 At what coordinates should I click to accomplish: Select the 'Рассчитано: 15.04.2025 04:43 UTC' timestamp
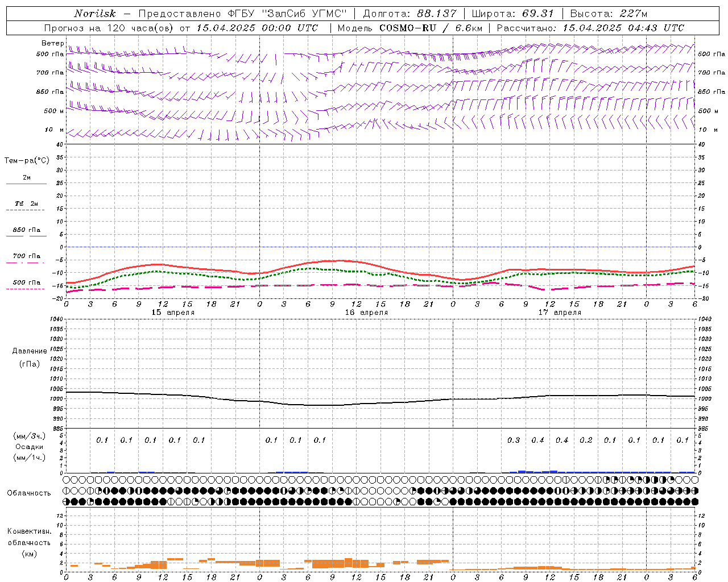pos(590,28)
